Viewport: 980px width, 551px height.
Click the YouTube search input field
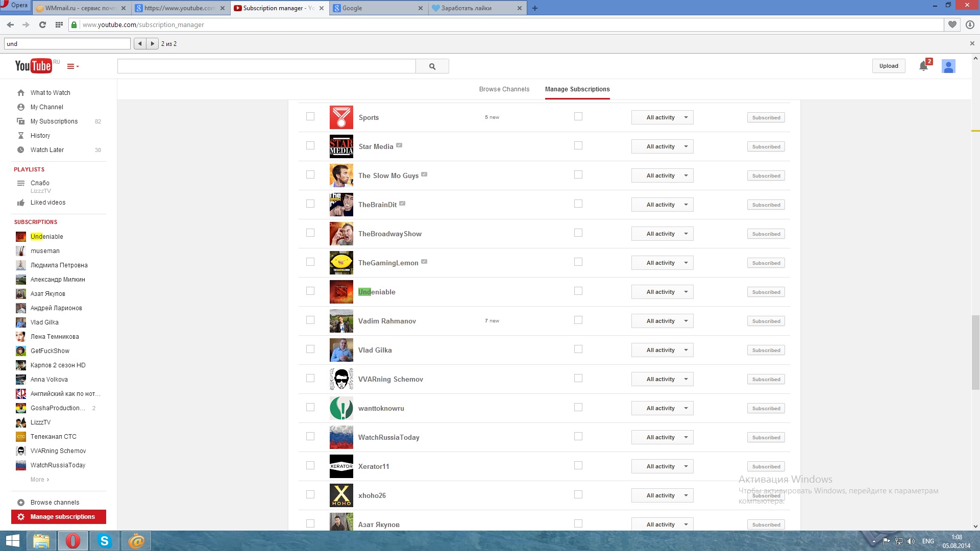[x=266, y=66]
